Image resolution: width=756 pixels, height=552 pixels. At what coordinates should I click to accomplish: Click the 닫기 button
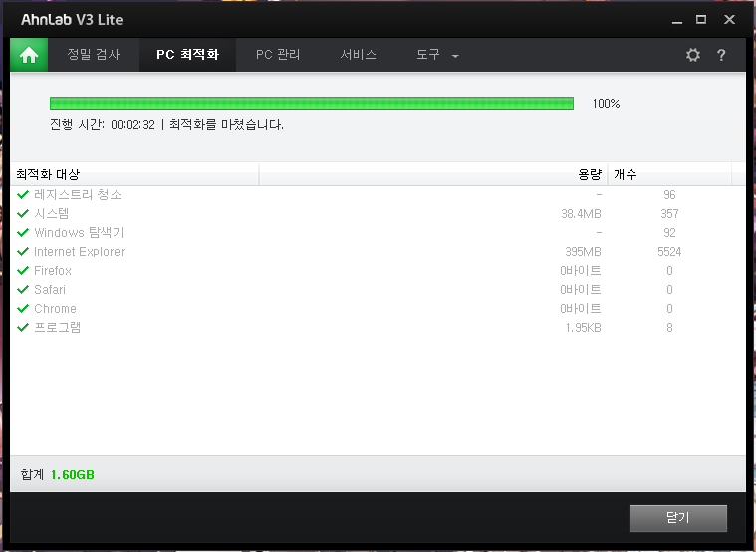click(x=678, y=518)
